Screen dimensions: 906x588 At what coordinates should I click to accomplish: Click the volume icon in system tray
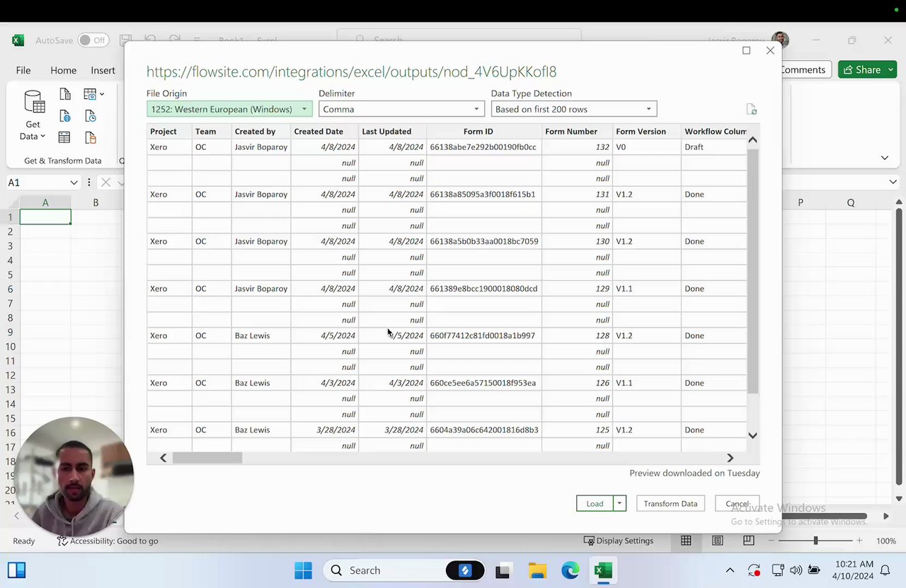click(x=796, y=570)
